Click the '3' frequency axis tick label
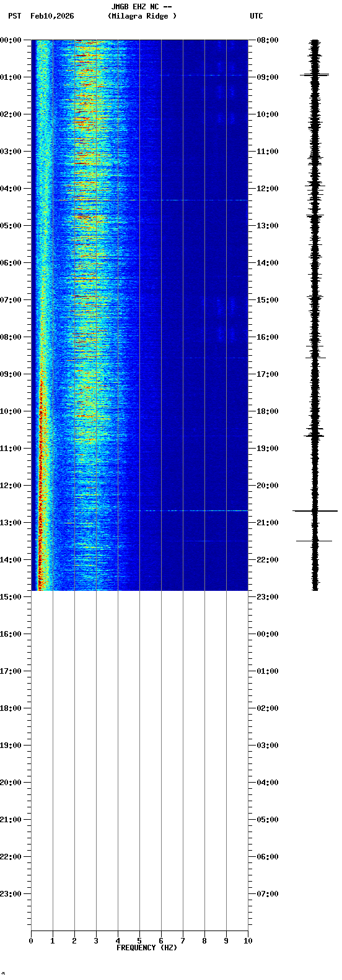The width and height of the screenshot is (342, 980). [x=96, y=941]
